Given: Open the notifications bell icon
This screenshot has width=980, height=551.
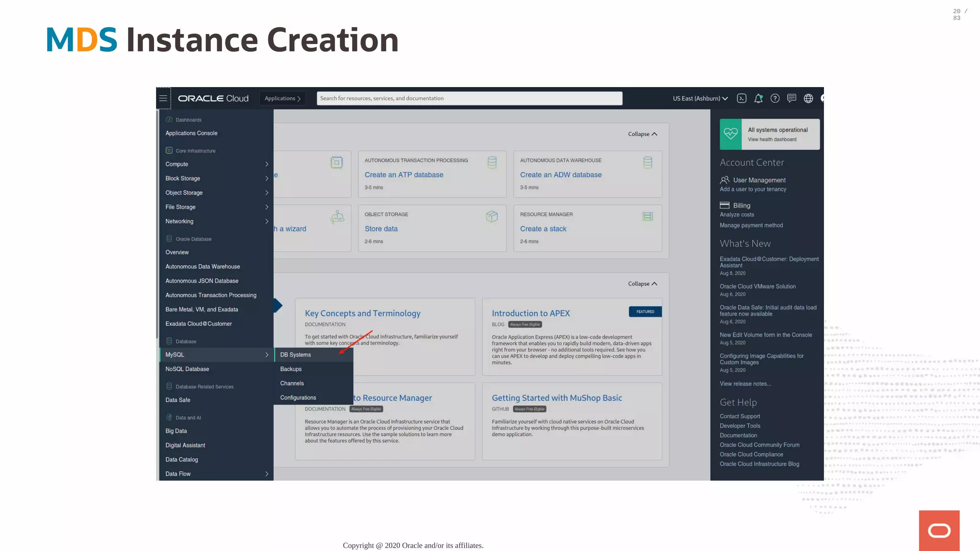Looking at the screenshot, I should (758, 98).
